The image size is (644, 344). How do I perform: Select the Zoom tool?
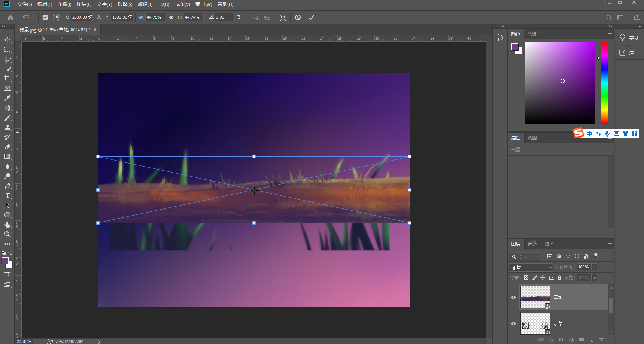click(7, 234)
